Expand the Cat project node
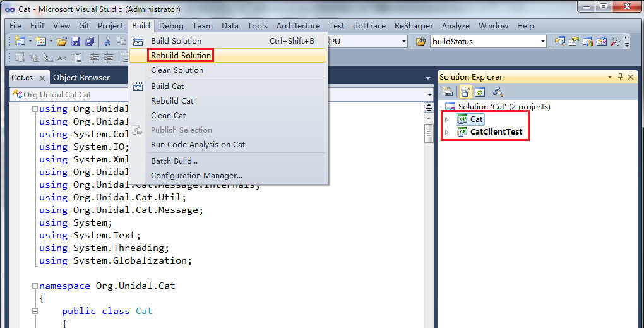Image resolution: width=644 pixels, height=328 pixels. click(x=447, y=119)
